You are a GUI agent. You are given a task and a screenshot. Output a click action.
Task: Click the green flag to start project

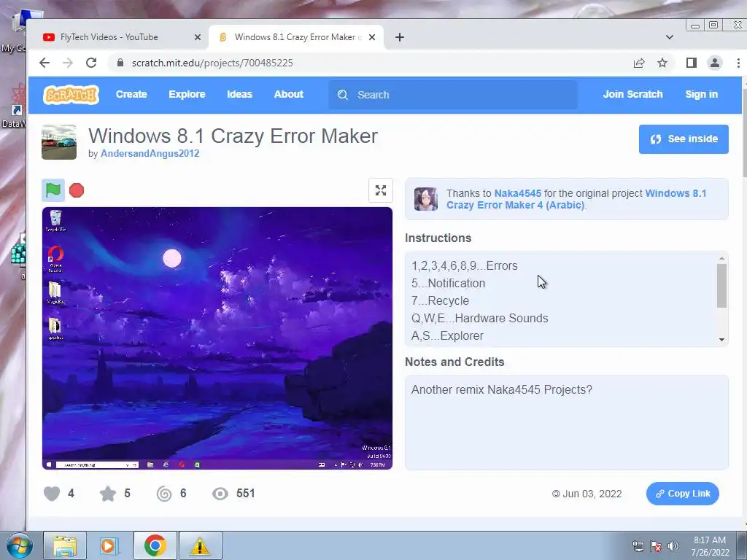53,190
